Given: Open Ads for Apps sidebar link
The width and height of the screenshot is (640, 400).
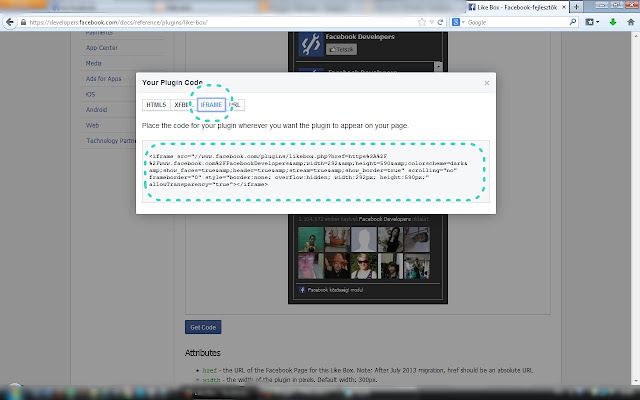Looking at the screenshot, I should click(x=103, y=79).
